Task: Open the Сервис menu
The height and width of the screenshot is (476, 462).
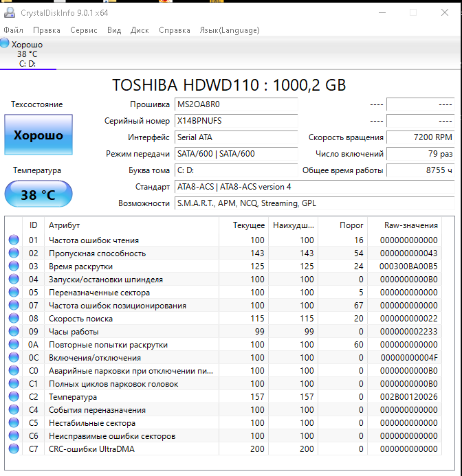Action: click(x=84, y=30)
